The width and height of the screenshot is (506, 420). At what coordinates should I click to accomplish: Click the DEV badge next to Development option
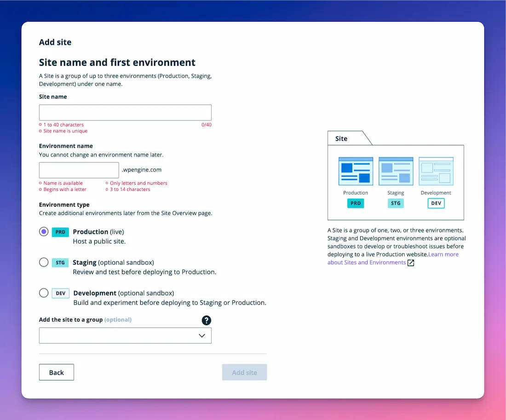[x=60, y=293]
